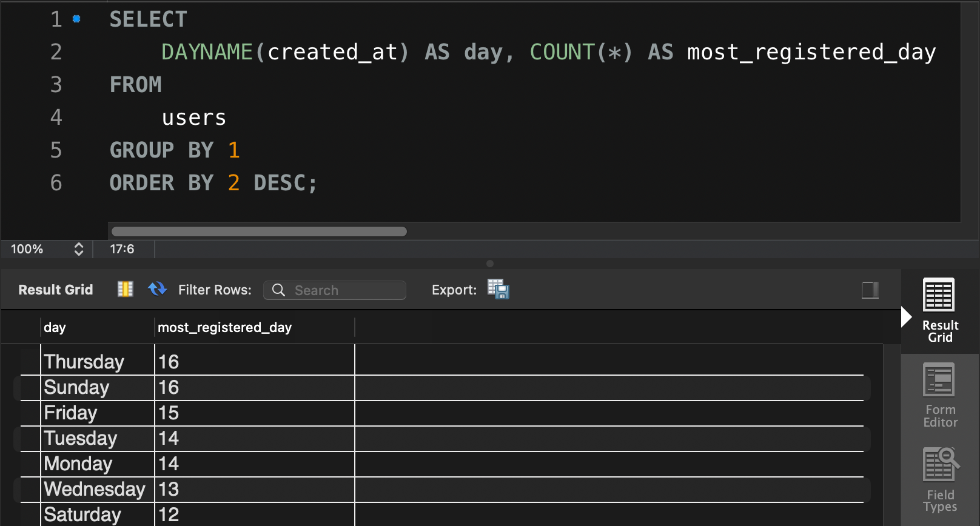
Task: Collapse the result side panel arrow
Action: [906, 317]
